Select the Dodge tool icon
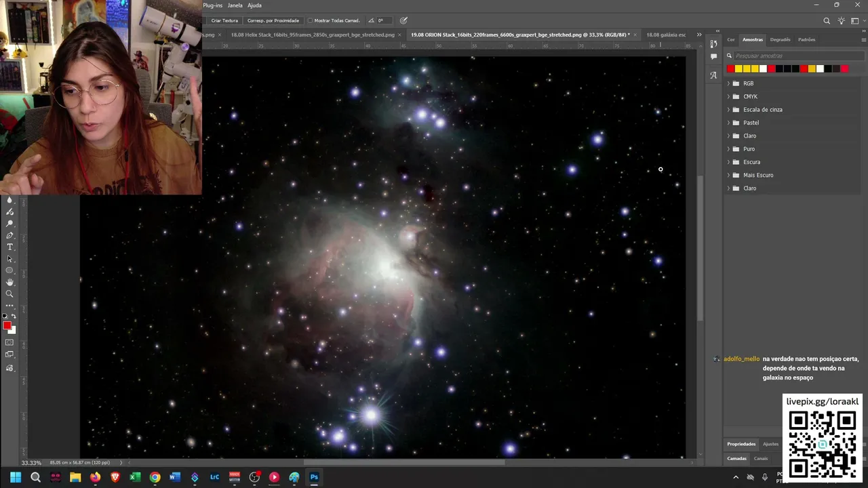868x488 pixels. 9,224
